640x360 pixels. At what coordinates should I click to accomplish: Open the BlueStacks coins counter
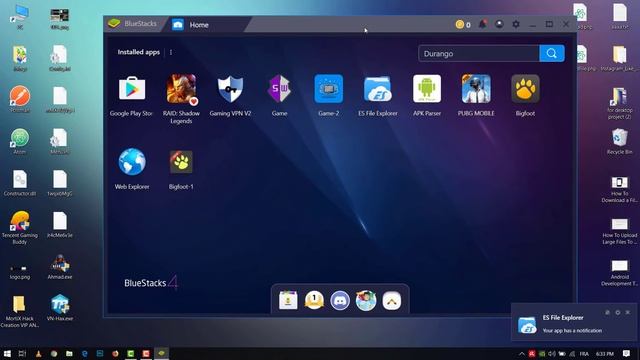[x=463, y=24]
